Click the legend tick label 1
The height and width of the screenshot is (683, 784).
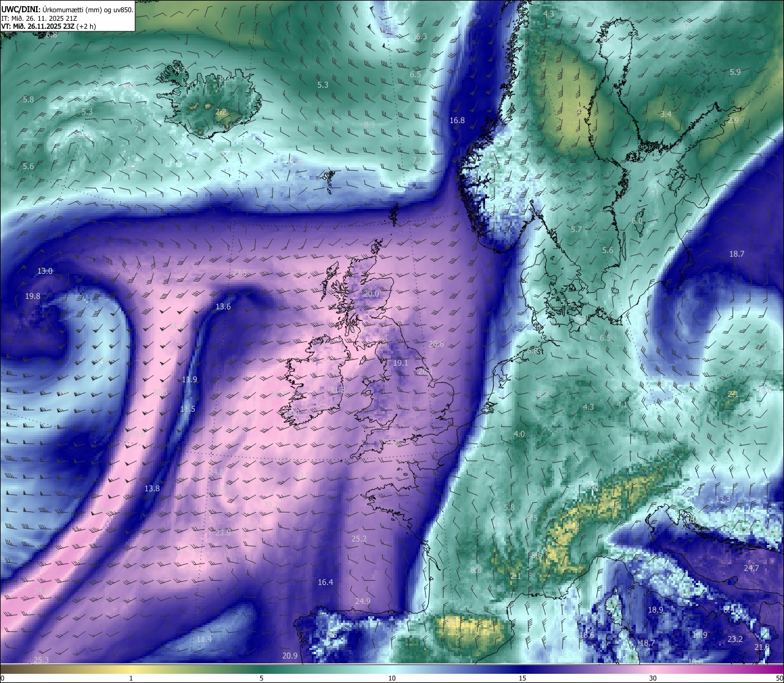131,678
